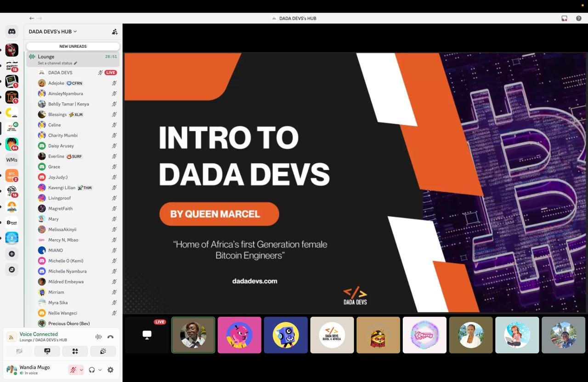588x382 pixels.
Task: Turn on the camera
Action: pyautogui.click(x=19, y=351)
